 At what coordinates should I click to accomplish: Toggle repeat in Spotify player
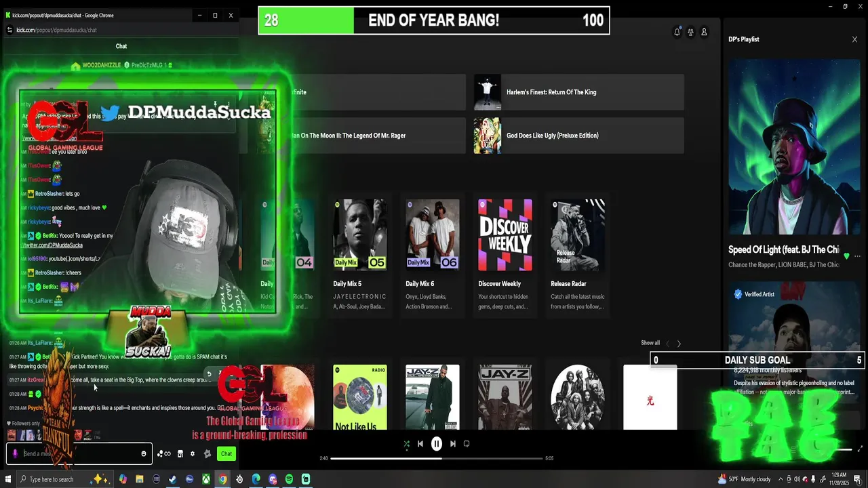coord(467,444)
